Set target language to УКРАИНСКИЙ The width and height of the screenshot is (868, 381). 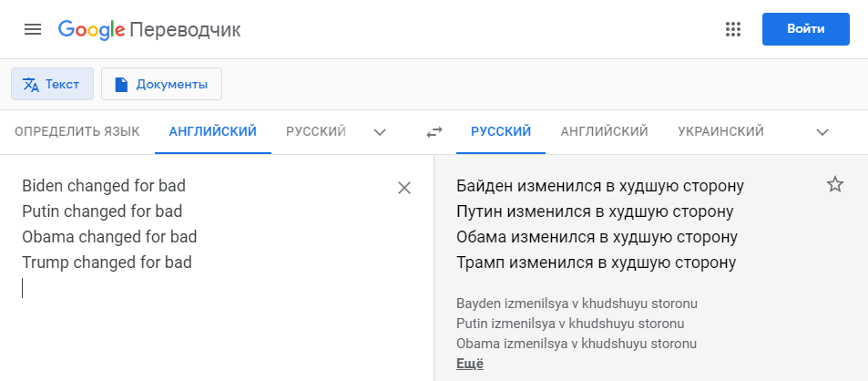tap(720, 131)
